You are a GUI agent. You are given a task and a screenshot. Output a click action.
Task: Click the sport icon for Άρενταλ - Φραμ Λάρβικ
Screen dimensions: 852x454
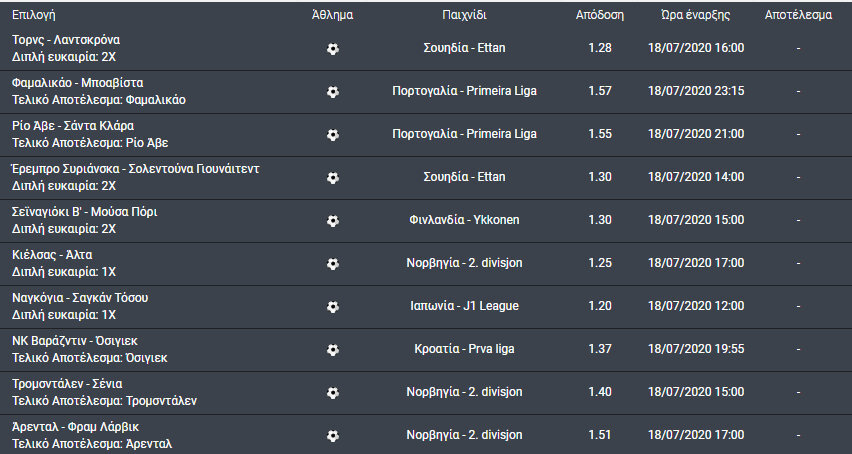point(333,436)
